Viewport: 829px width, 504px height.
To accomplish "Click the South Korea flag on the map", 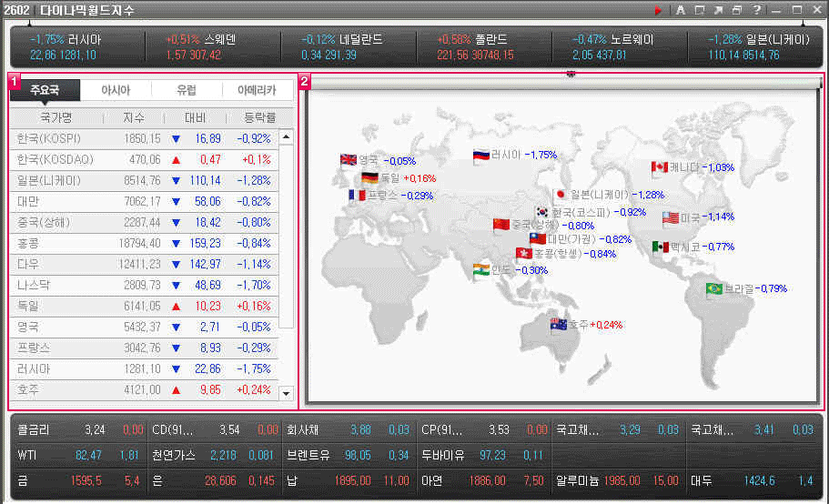I will (542, 212).
